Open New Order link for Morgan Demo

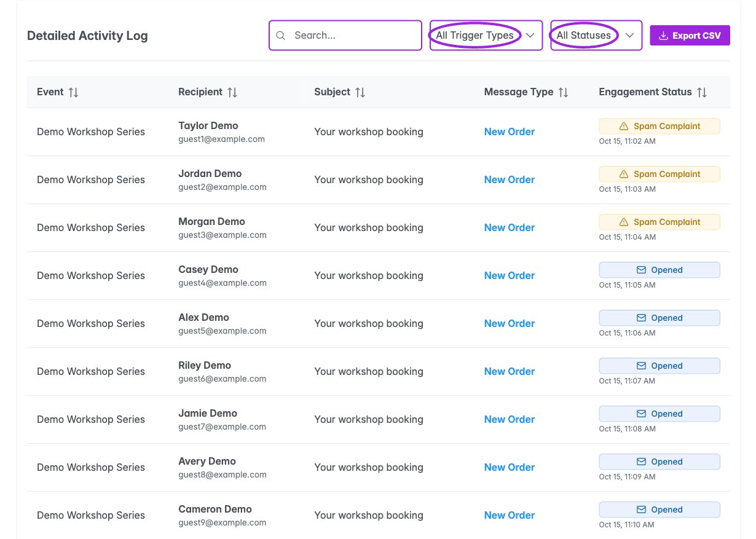510,227
